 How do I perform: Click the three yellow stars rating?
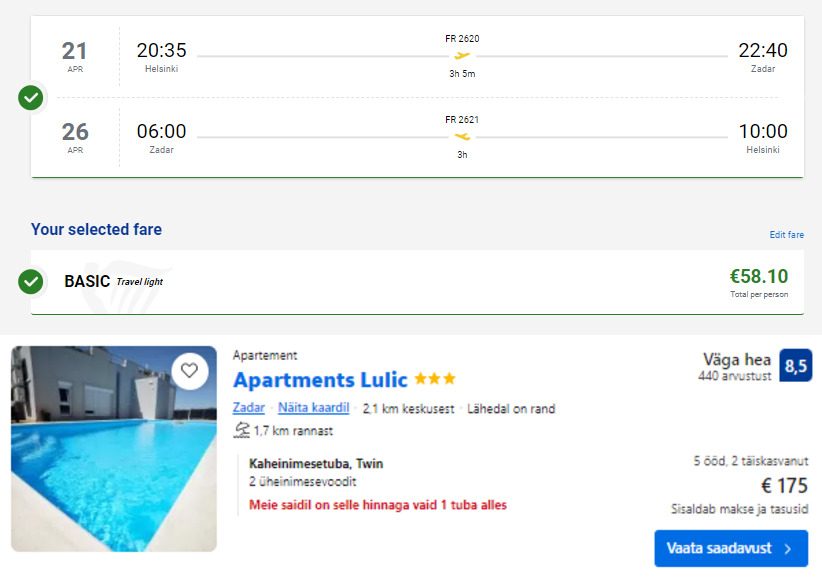435,378
